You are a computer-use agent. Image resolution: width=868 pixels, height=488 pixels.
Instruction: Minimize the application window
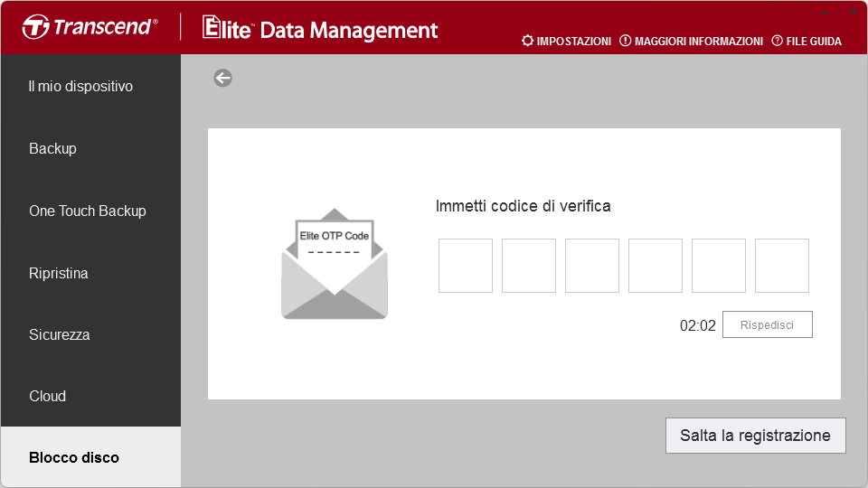click(x=825, y=12)
